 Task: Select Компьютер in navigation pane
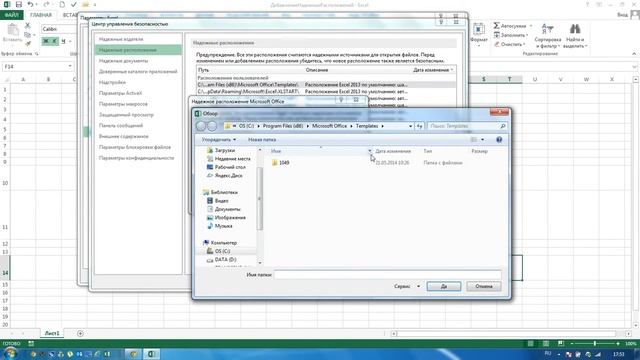coord(223,243)
